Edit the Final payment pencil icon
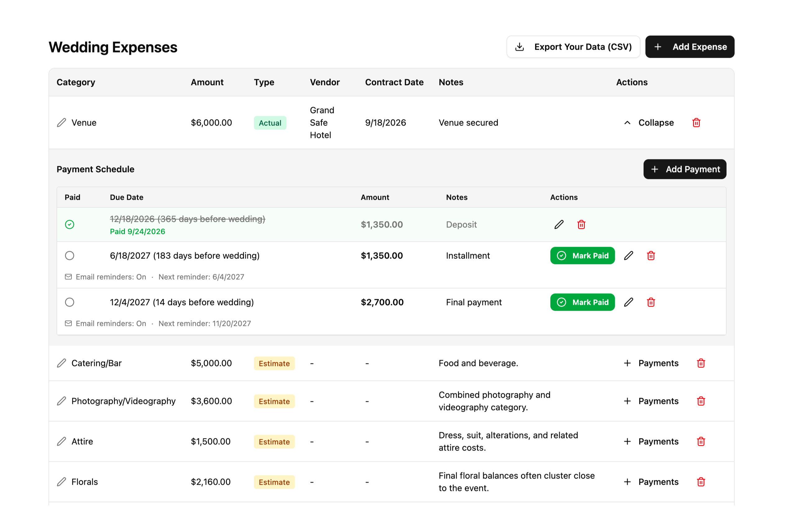803x532 pixels. (x=628, y=302)
